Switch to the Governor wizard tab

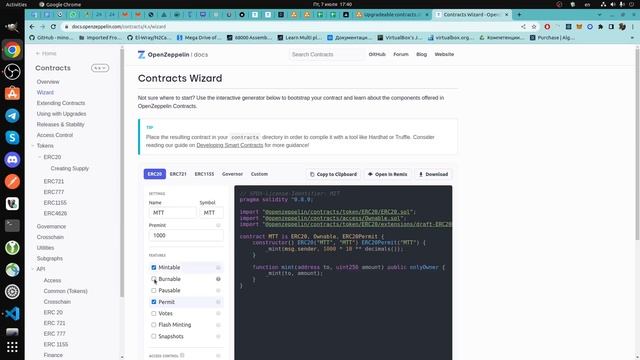point(232,174)
